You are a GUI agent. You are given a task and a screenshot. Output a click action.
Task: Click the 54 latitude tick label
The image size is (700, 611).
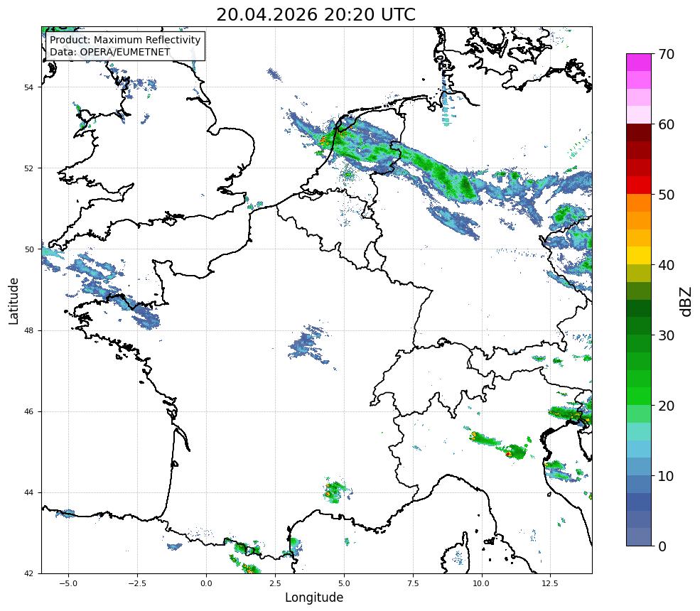coord(28,87)
